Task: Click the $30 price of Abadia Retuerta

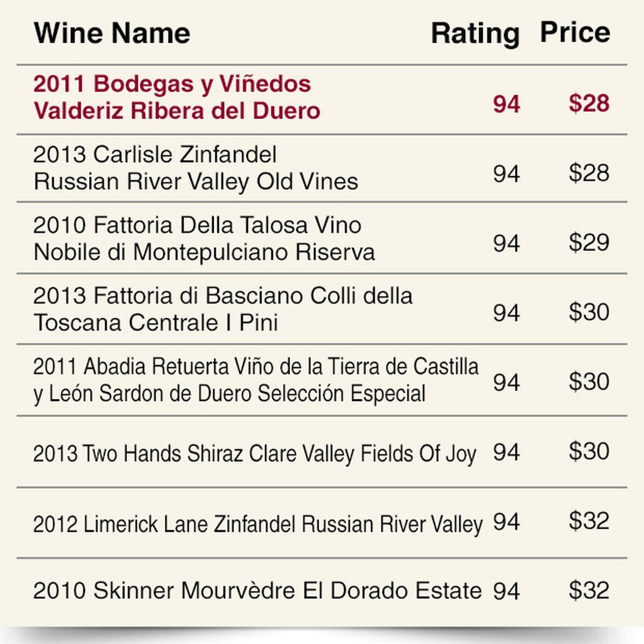Action: (x=589, y=381)
